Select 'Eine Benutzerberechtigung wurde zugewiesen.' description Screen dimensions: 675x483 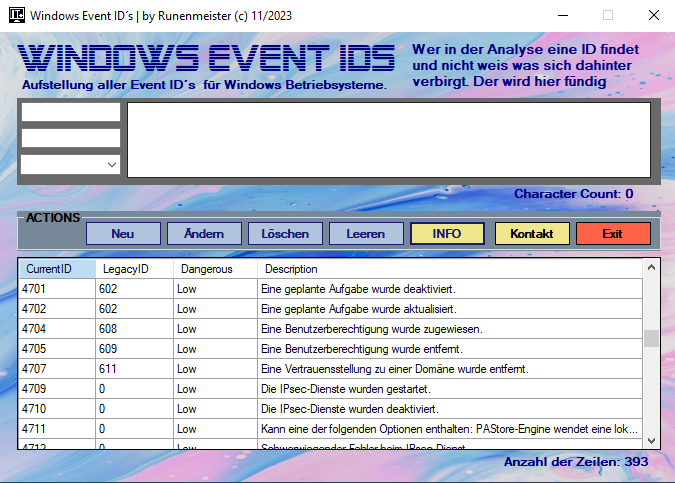coord(450,329)
